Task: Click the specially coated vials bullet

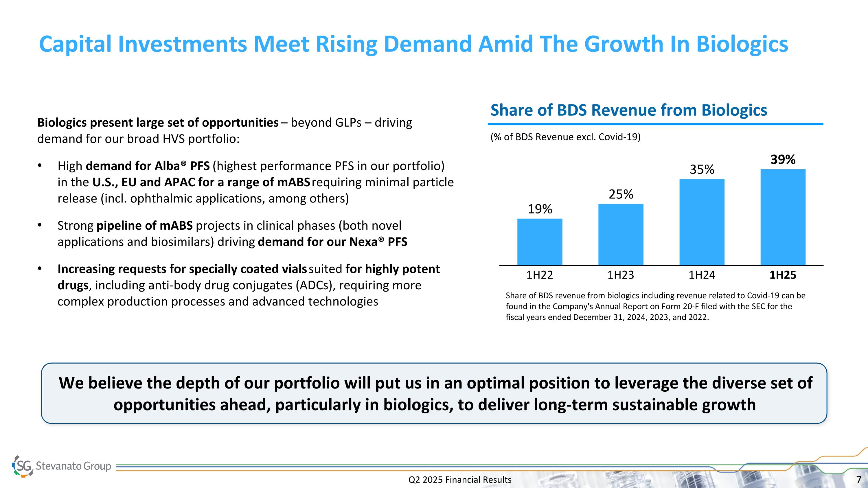Action: point(248,285)
